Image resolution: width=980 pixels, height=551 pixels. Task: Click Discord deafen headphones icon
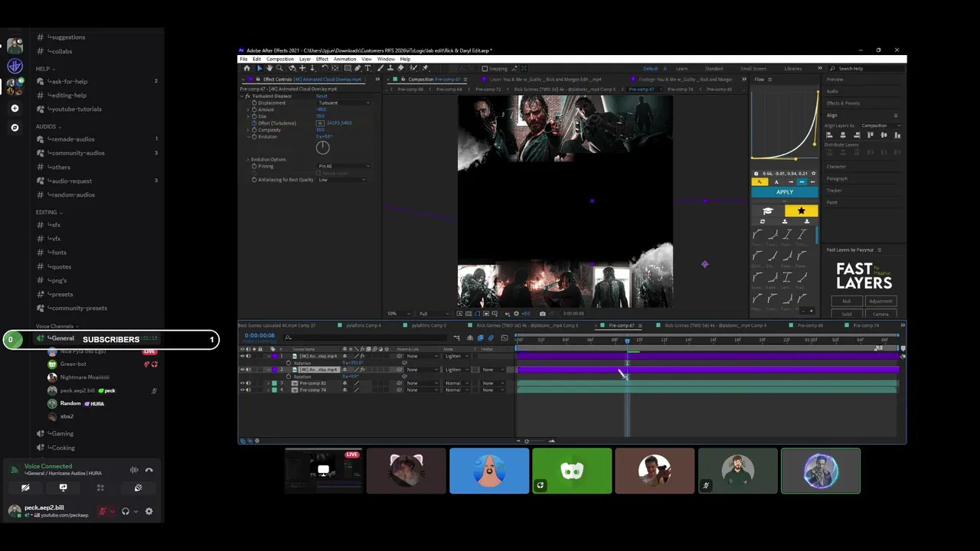tap(126, 511)
